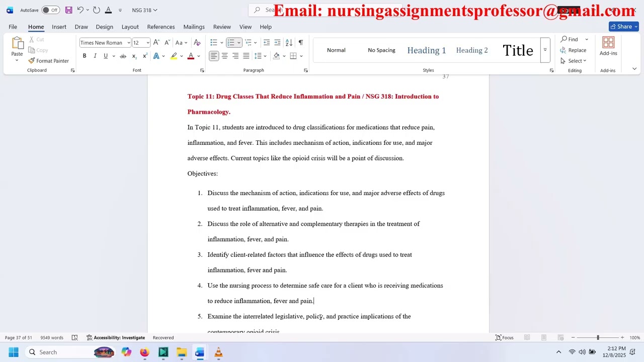
Task: Align text left
Action: click(214, 56)
